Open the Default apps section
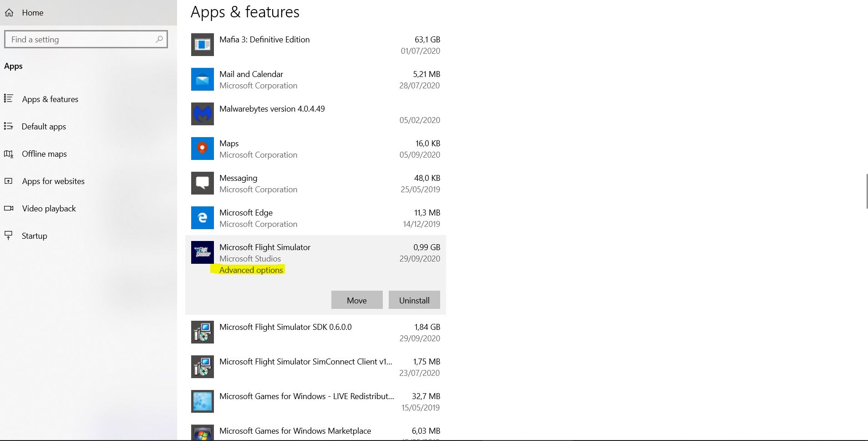The width and height of the screenshot is (868, 441). pos(44,127)
